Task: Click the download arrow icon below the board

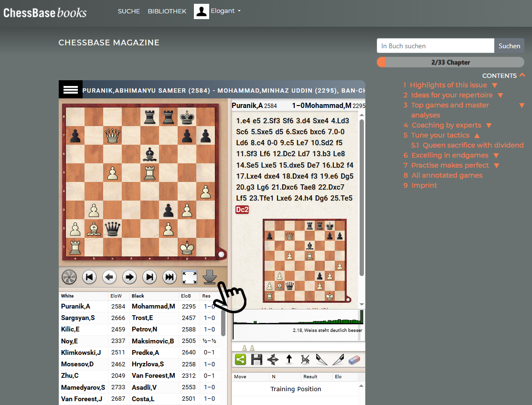Action: click(209, 277)
